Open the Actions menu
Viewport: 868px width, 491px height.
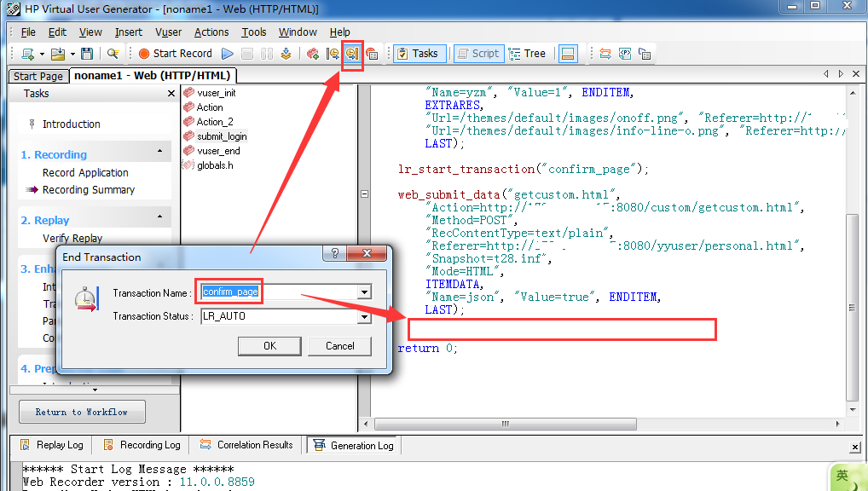click(x=211, y=32)
